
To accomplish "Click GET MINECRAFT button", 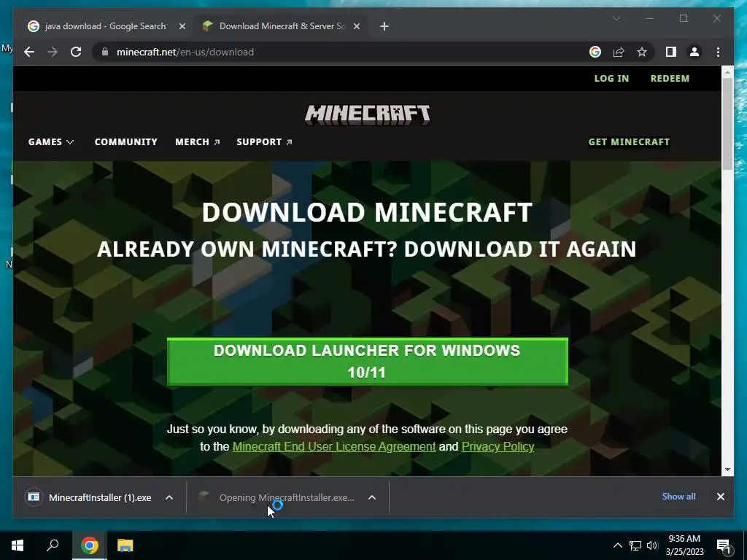I will tap(629, 142).
